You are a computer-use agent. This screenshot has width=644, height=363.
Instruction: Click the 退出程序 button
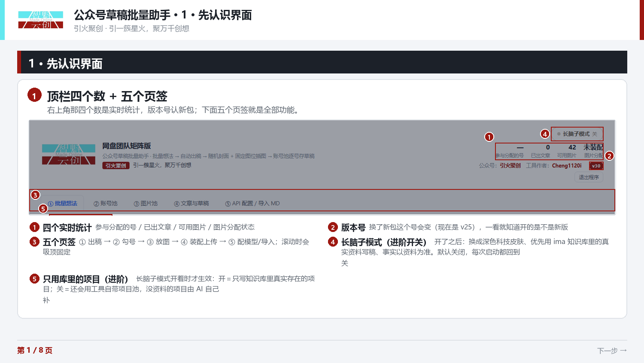[589, 177]
